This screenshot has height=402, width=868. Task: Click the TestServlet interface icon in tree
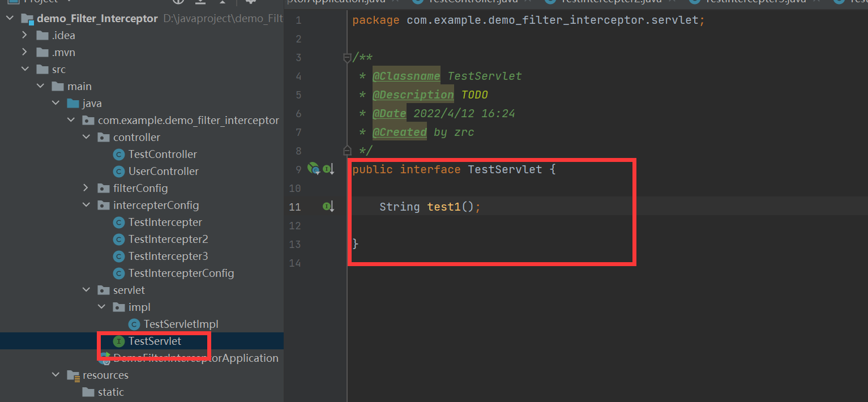tap(118, 341)
